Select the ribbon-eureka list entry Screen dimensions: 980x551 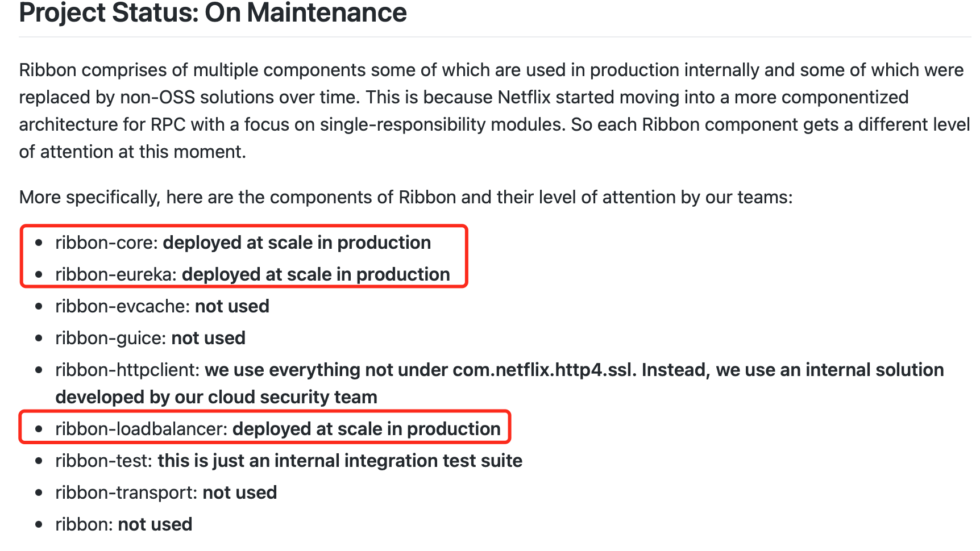click(252, 274)
